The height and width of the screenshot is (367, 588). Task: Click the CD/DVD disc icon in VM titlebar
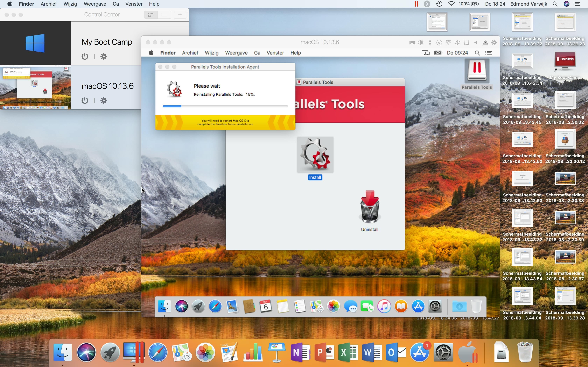[x=439, y=42]
